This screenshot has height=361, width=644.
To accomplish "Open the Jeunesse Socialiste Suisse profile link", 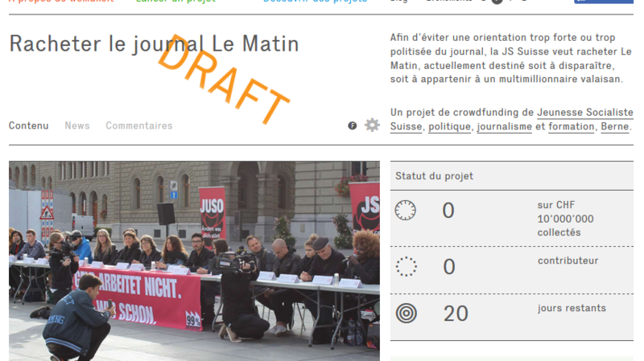I will 585,113.
